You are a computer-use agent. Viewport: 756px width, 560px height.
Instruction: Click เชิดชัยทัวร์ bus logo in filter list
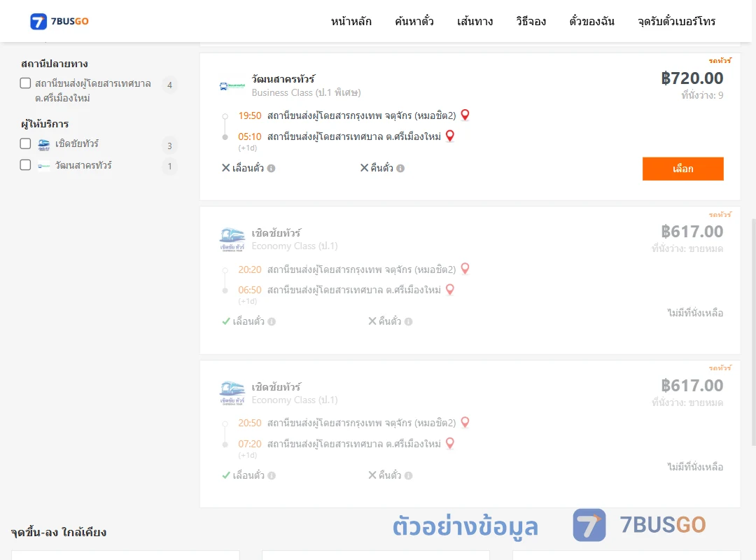tap(44, 144)
